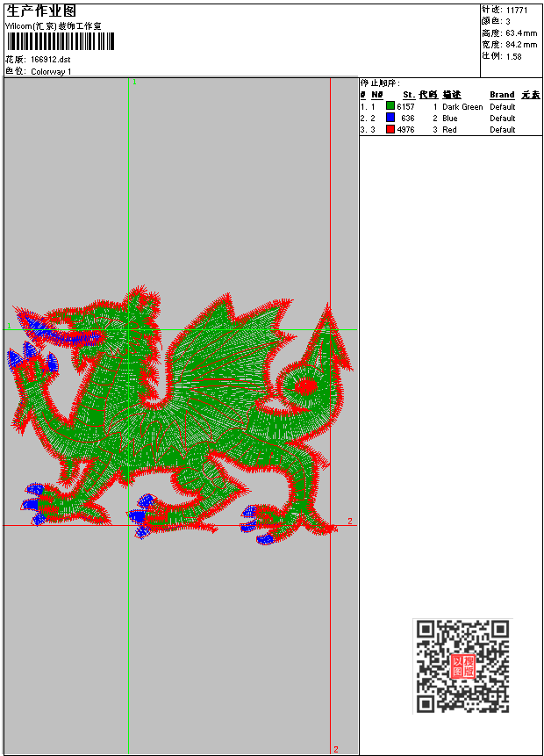The width and height of the screenshot is (544, 756).
Task: Click the Red thread color swatch
Action: pyautogui.click(x=390, y=129)
